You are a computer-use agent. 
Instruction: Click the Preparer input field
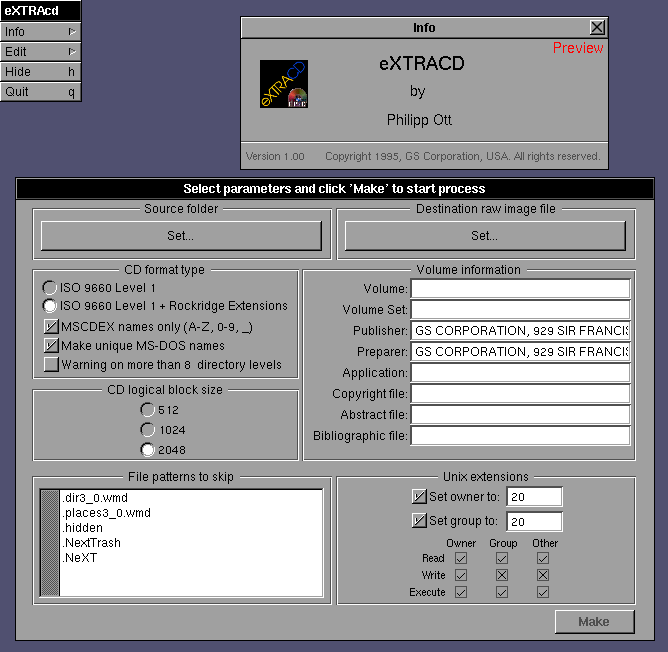click(x=520, y=352)
